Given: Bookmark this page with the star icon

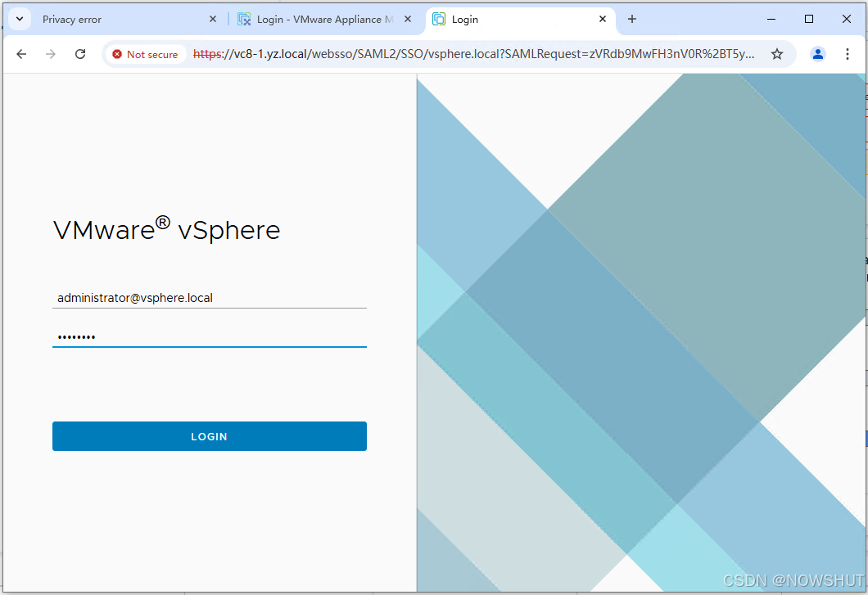Looking at the screenshot, I should click(x=777, y=54).
